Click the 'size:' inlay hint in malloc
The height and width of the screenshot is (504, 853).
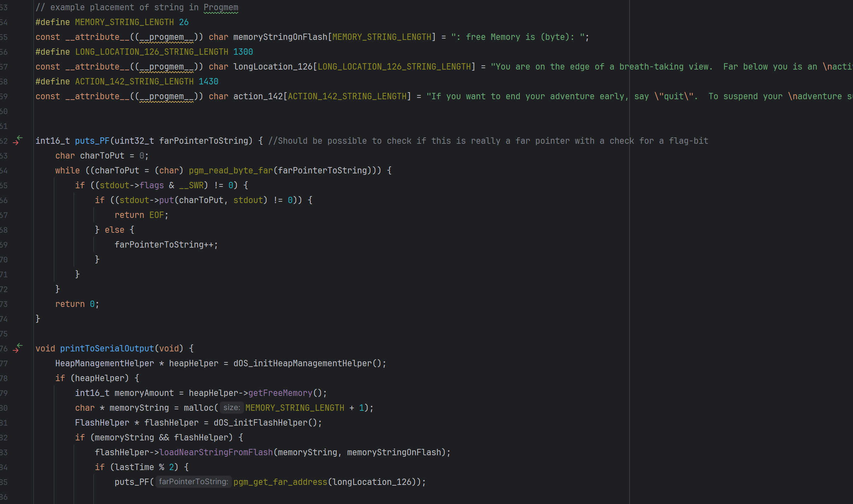pyautogui.click(x=232, y=408)
